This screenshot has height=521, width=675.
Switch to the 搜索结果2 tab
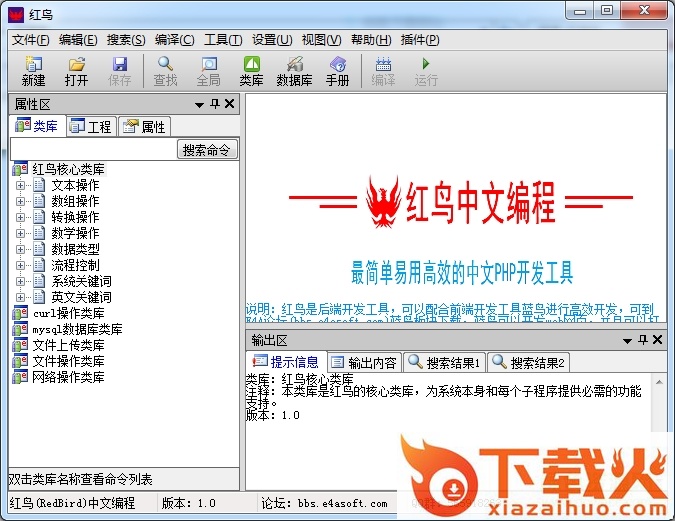point(529,363)
